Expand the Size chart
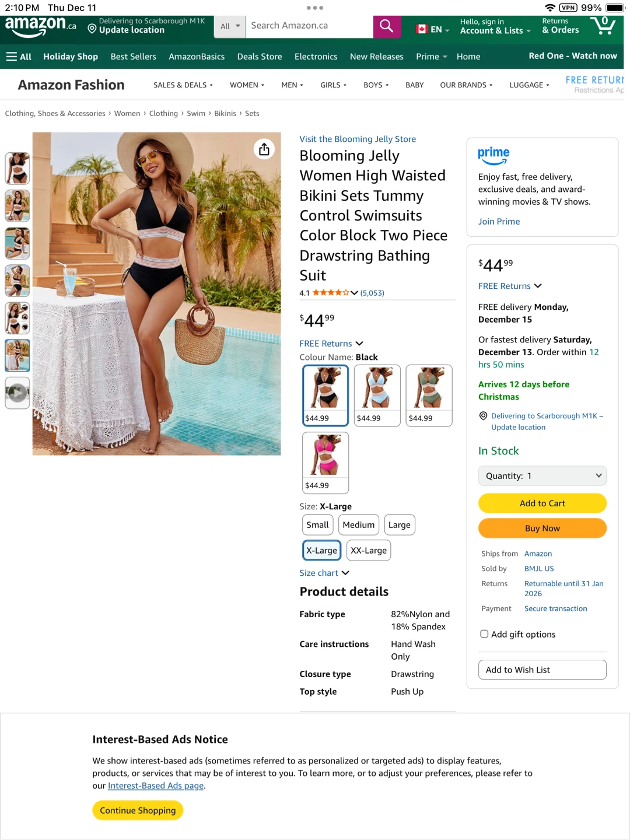The height and width of the screenshot is (840, 630). coord(324,573)
